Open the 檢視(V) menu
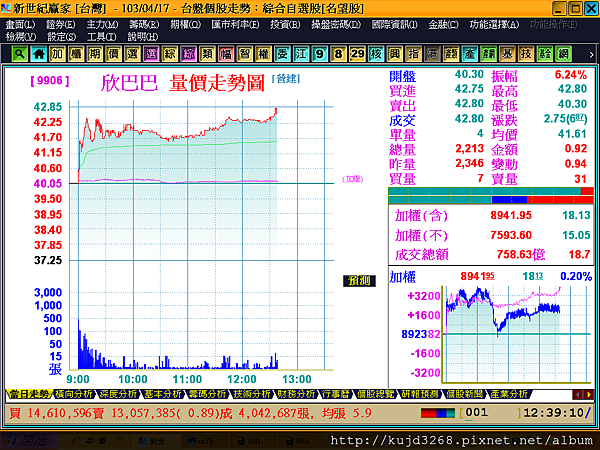The height and width of the screenshot is (450, 600). click(21, 37)
